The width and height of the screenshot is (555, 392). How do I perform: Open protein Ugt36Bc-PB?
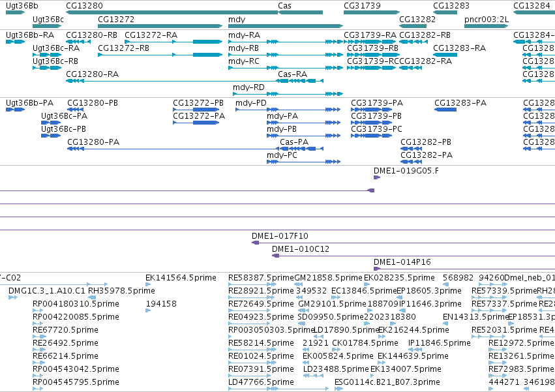(51, 136)
